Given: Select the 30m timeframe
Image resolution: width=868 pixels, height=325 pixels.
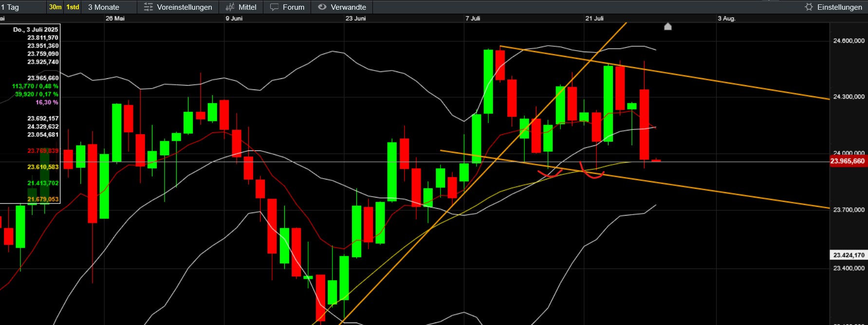Looking at the screenshot, I should pos(55,7).
